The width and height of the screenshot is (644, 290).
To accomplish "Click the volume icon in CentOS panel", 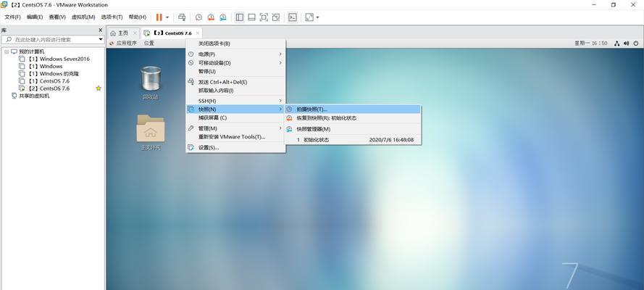I will pos(627,43).
